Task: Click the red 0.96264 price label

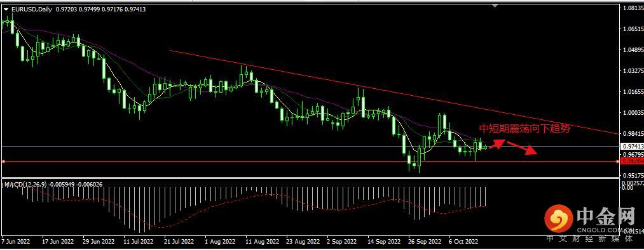Action: [632, 161]
